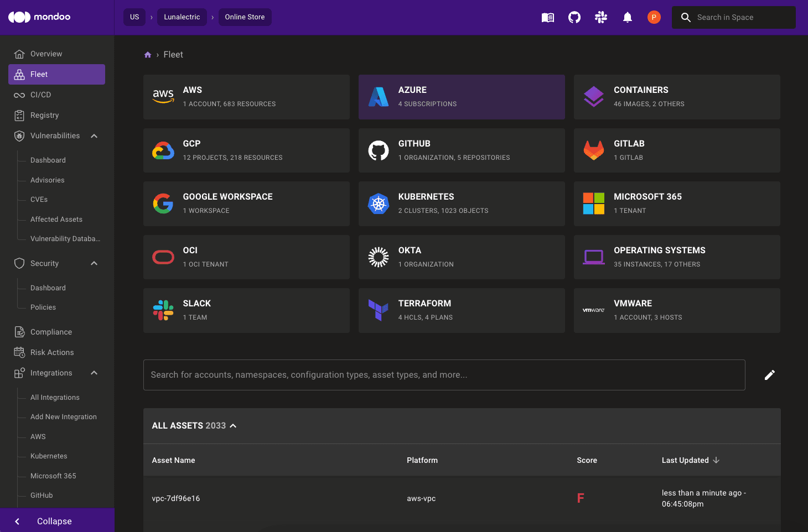Select the Lunalectric breadcrumb
The width and height of the screenshot is (808, 532).
(182, 17)
